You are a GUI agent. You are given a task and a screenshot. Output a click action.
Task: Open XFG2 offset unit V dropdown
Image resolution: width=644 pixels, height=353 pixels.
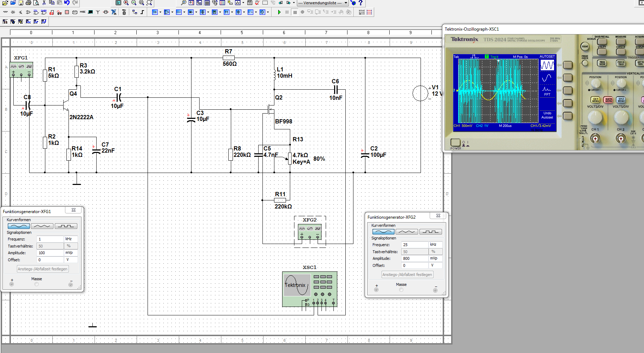436,265
